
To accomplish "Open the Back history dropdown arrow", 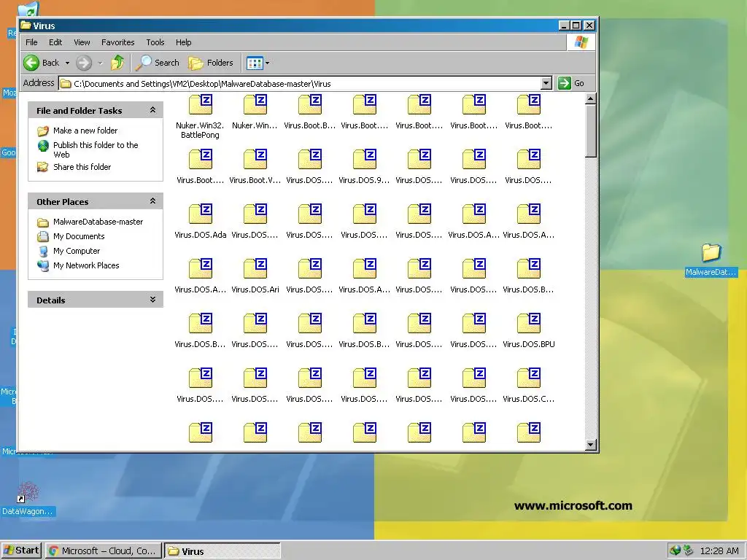I will click(67, 63).
